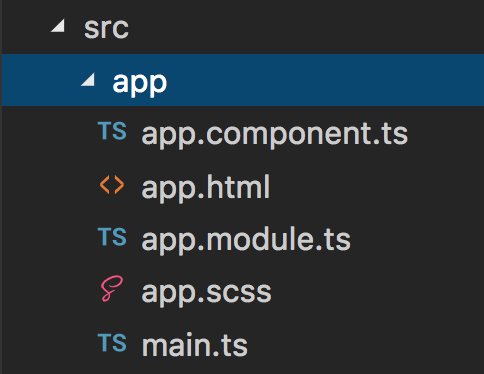Open the main.ts file
Image resolution: width=484 pixels, height=374 pixels.
coord(195,345)
